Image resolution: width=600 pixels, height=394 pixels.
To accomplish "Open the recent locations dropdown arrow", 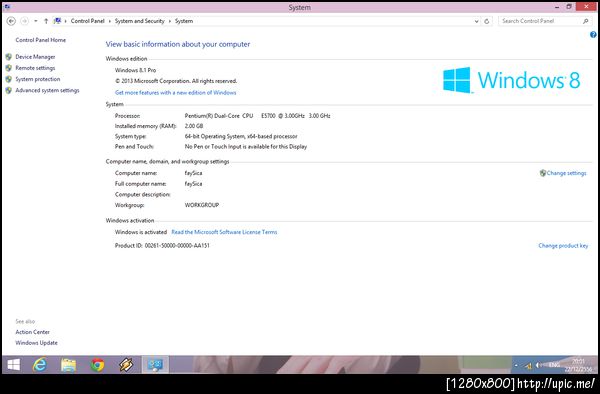I will (x=36, y=21).
